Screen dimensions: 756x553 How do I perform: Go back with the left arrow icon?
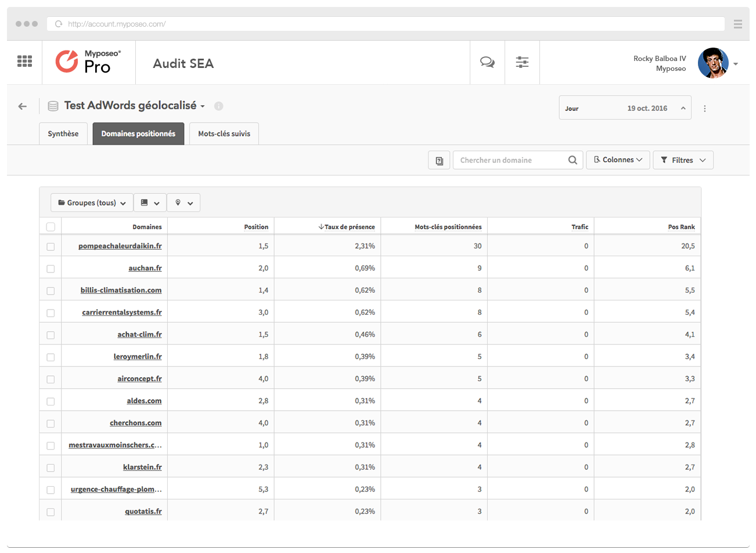coord(23,106)
